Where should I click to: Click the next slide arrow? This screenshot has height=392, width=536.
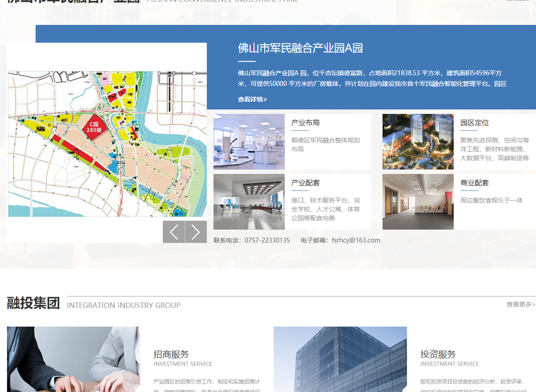coord(196,231)
